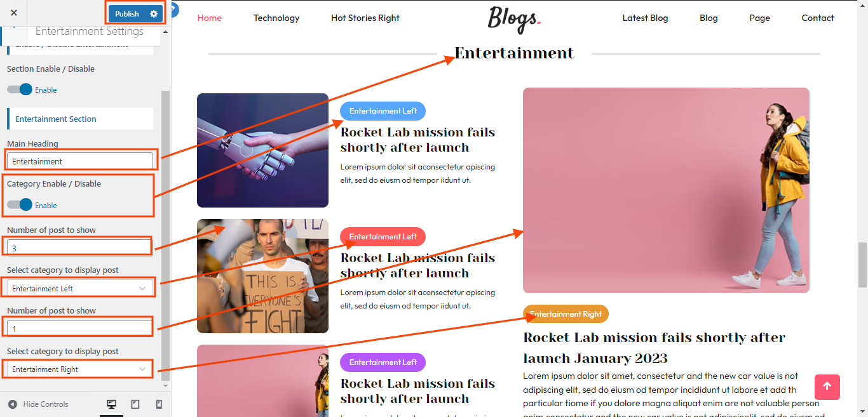
Task: Open publish settings gear icon
Action: [154, 14]
